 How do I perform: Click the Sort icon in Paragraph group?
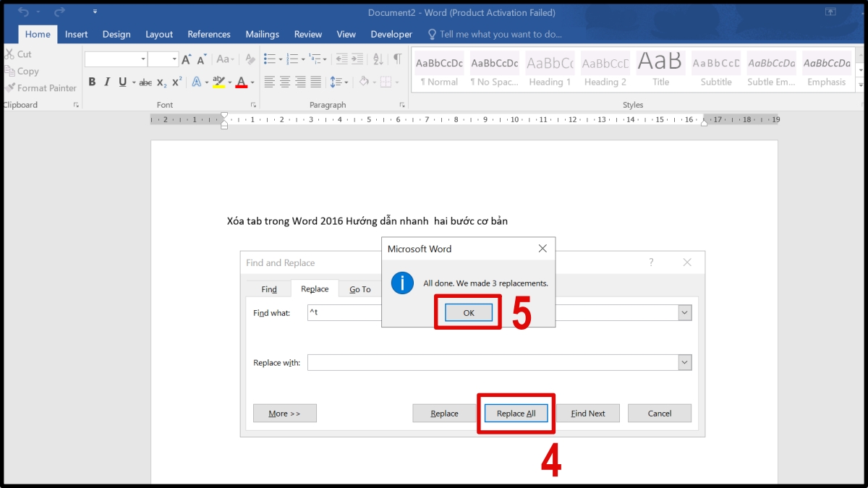(378, 59)
